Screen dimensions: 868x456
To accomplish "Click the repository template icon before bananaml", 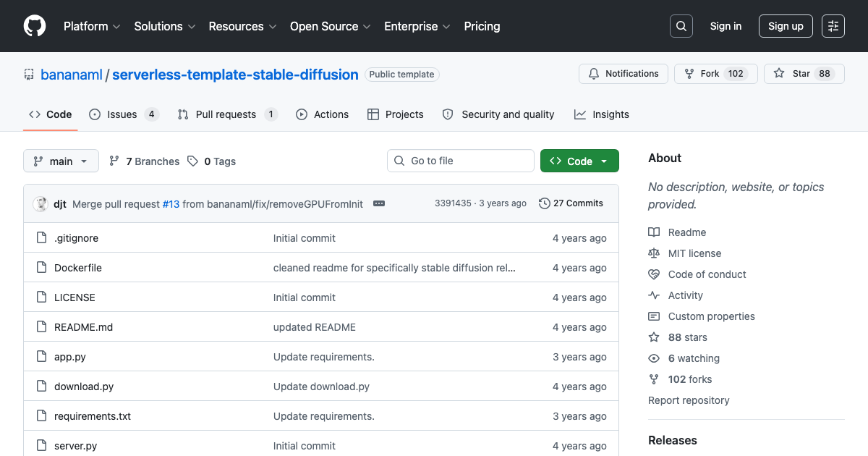I will (29, 75).
